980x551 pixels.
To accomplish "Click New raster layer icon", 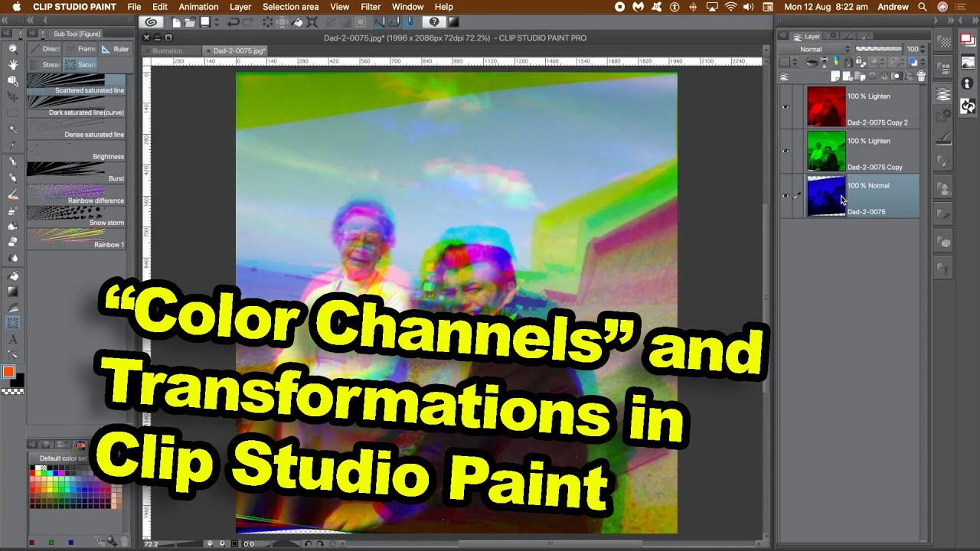I will (x=835, y=76).
